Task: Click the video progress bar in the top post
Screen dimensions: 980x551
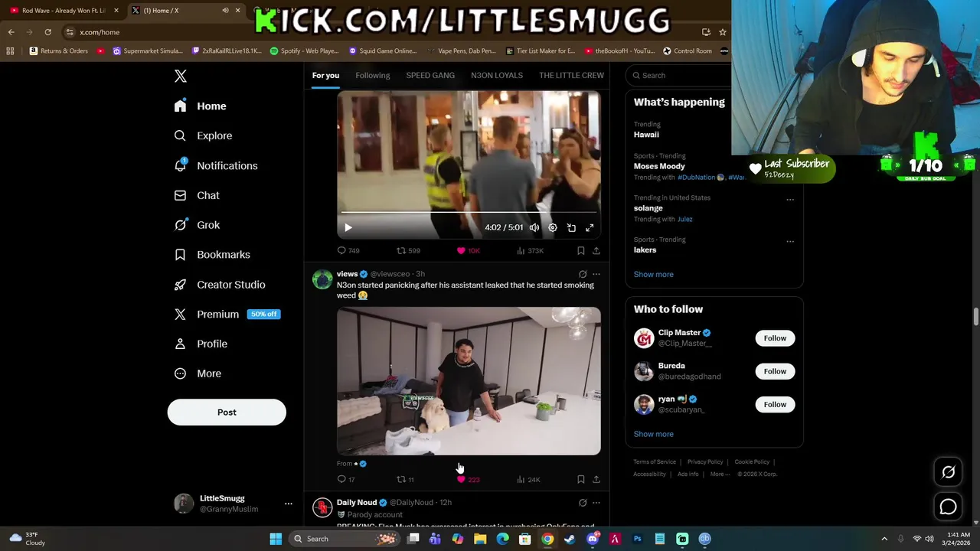Action: click(x=469, y=212)
